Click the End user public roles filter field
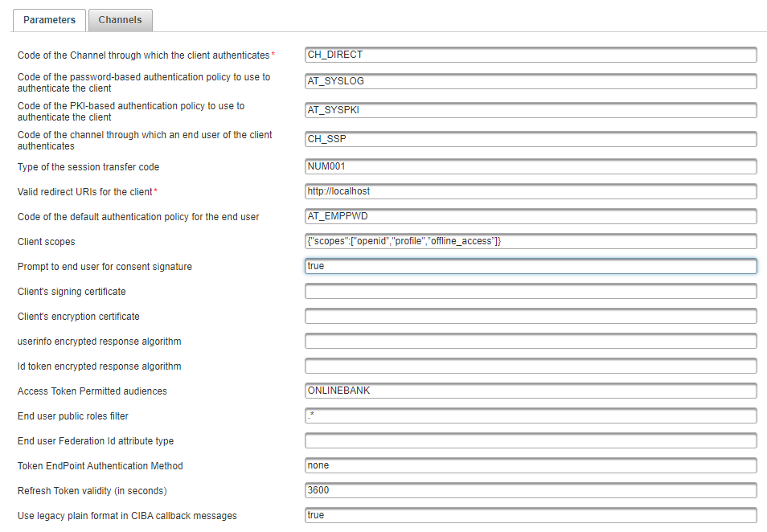This screenshot has width=767, height=532. click(x=530, y=415)
